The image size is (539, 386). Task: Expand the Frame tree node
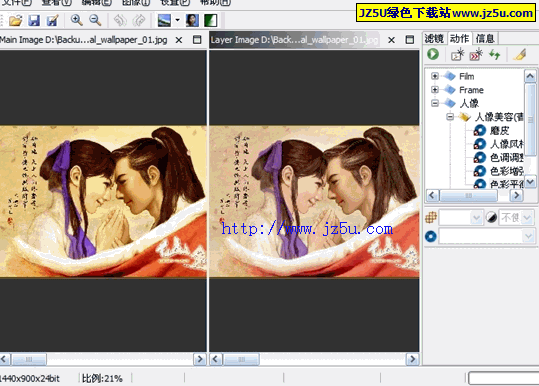[x=435, y=90]
